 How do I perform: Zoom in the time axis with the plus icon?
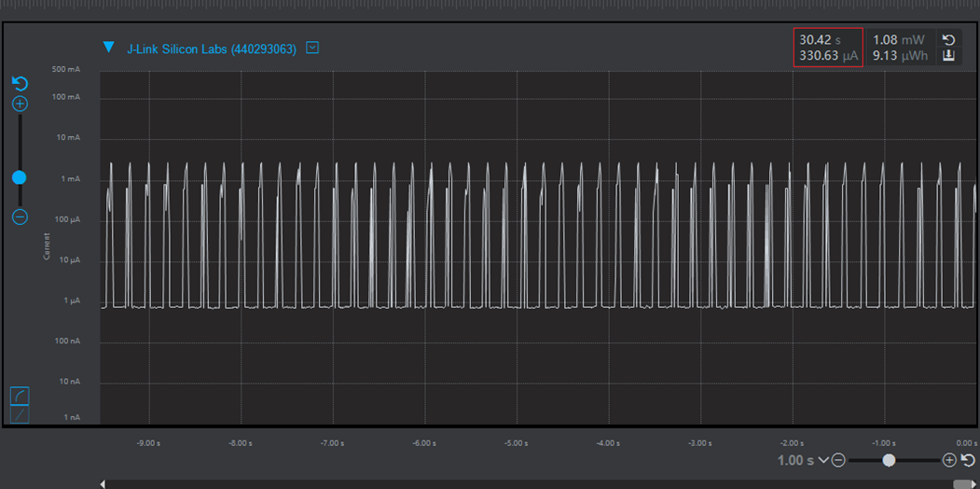[949, 461]
